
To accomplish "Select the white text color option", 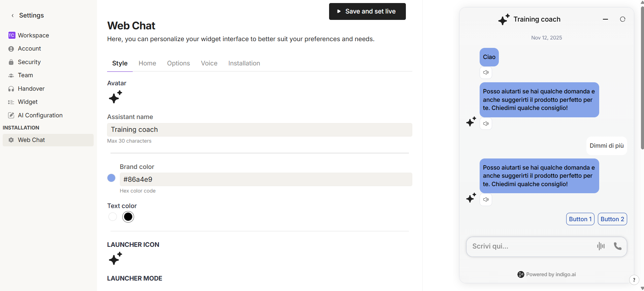I will [112, 217].
